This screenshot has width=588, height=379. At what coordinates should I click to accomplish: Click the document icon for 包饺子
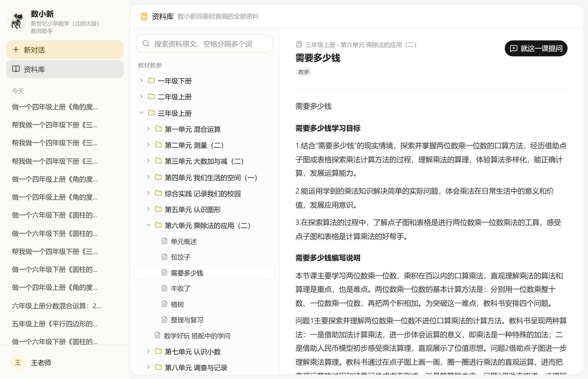(x=164, y=257)
